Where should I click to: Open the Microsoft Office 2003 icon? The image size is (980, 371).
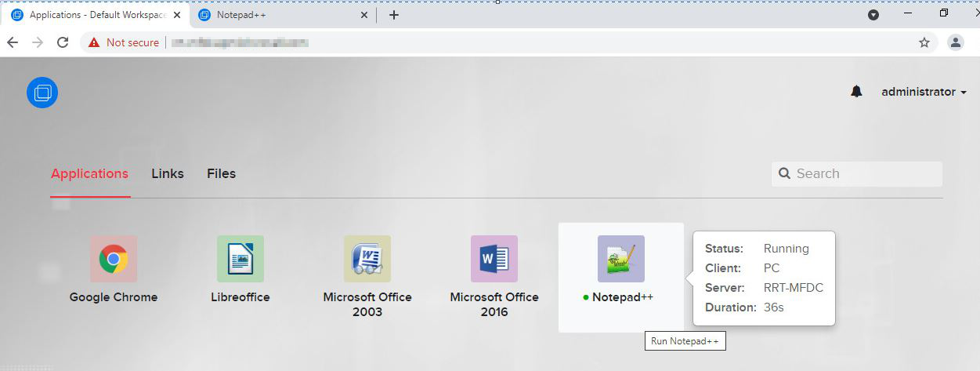point(367,259)
